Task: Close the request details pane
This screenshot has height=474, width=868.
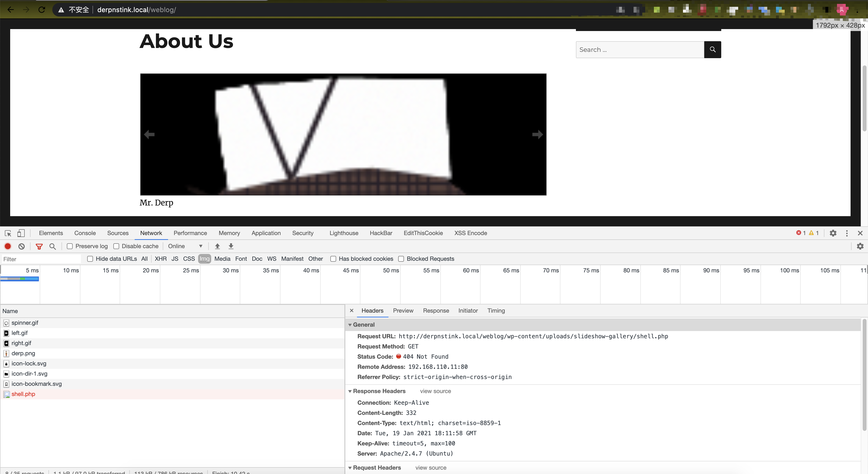Action: click(351, 310)
